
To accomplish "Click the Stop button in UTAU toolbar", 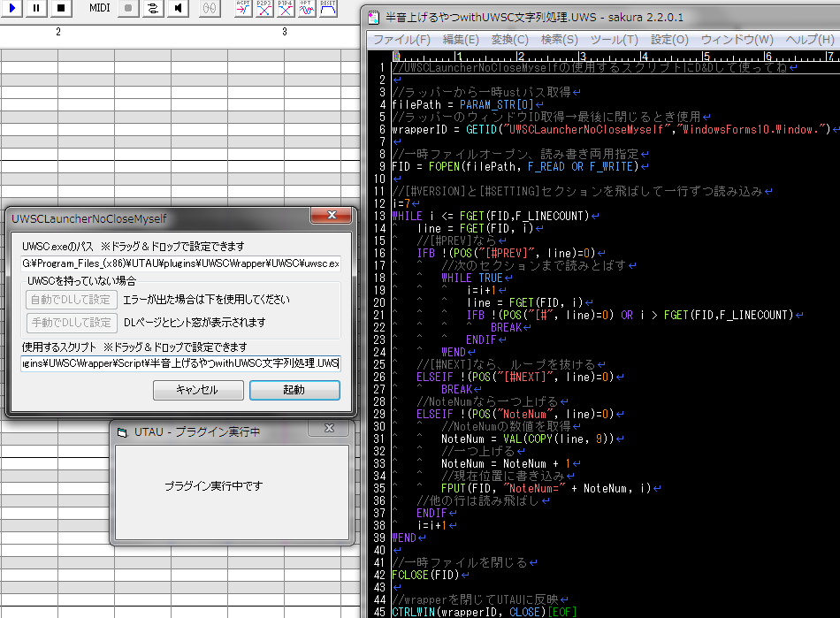I will pyautogui.click(x=61, y=8).
